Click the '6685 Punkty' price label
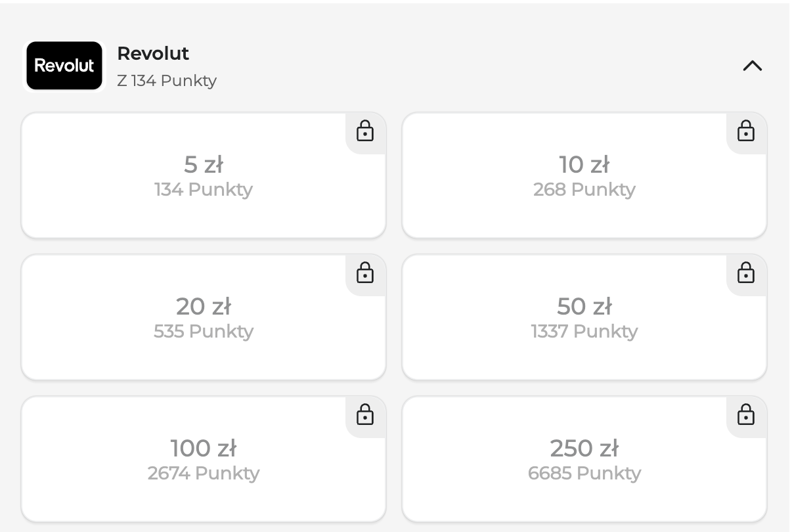792x532 pixels. pos(584,474)
